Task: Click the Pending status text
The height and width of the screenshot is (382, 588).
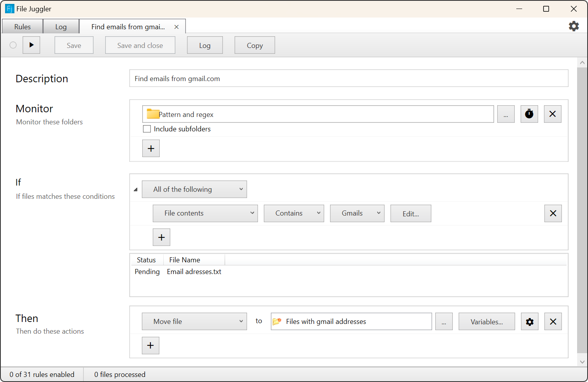Action: (x=147, y=272)
